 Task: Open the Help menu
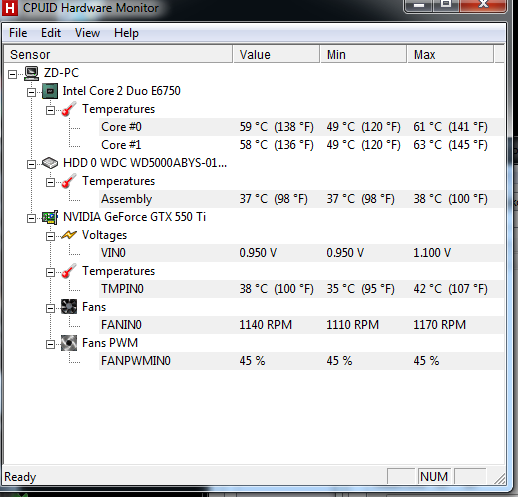coord(126,33)
